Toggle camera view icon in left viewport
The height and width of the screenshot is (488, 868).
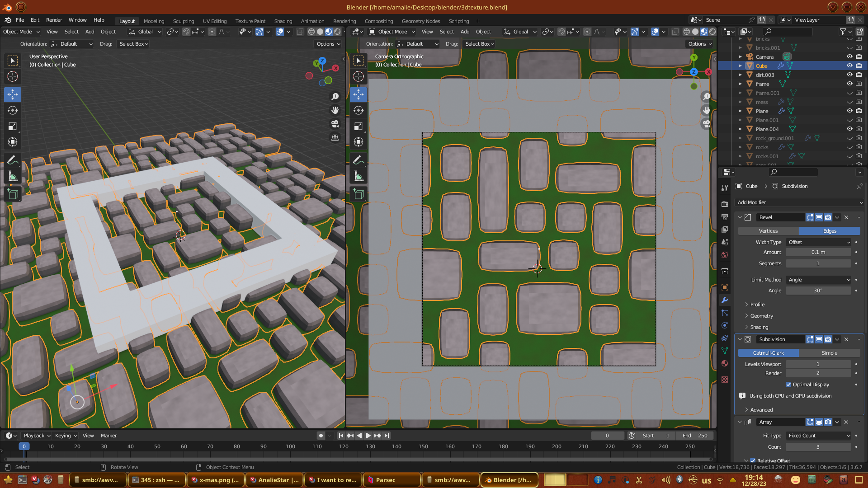(x=335, y=124)
